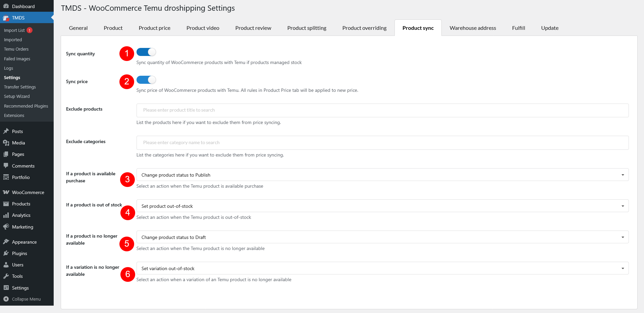Click the Comments bubble icon
Viewport: 644px width, 313px height.
[6, 166]
